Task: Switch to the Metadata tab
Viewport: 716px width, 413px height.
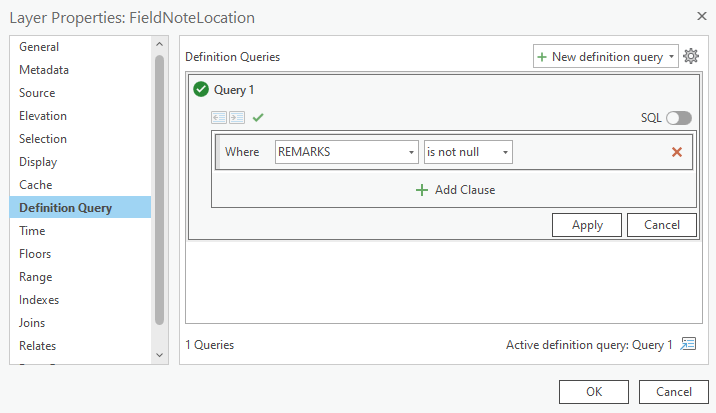Action: [x=44, y=70]
